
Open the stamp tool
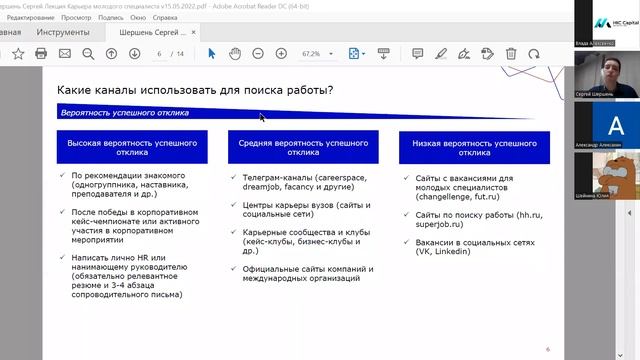(487, 53)
